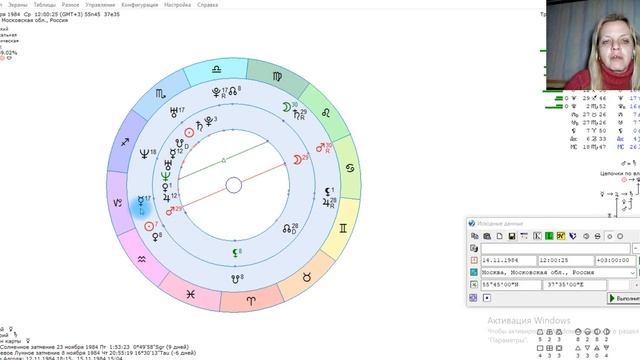Click the half-shaded circle toolbar icon
Screen dimensions: 640x360
[x=586, y=236]
